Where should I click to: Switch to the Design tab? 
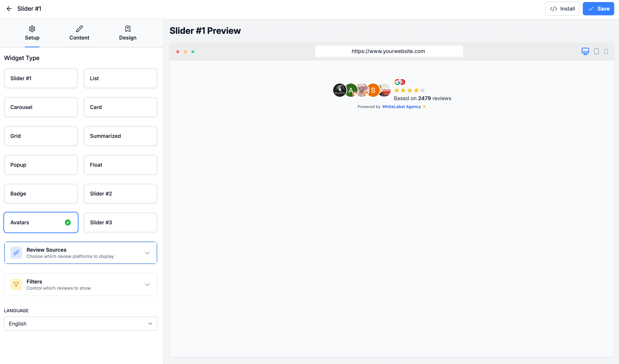[x=128, y=33]
